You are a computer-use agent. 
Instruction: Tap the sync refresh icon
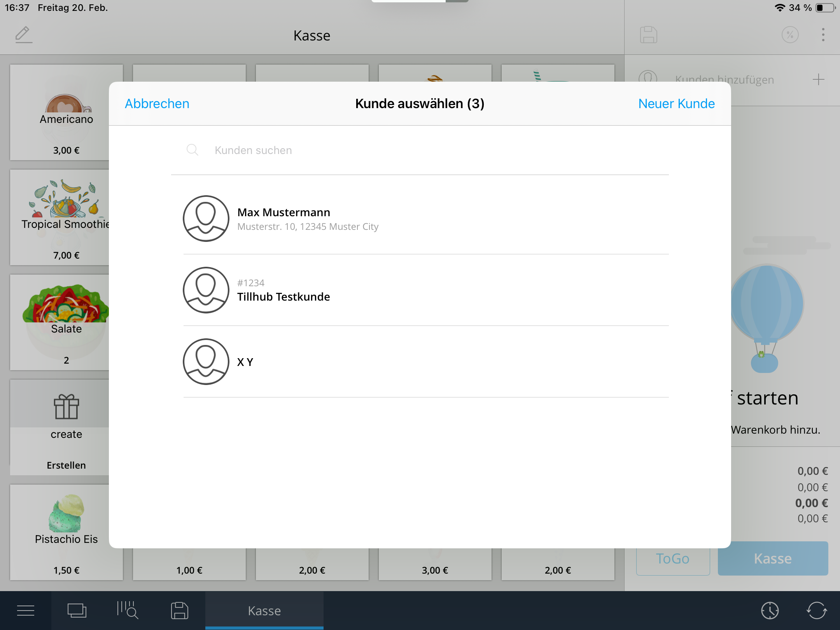(x=816, y=611)
